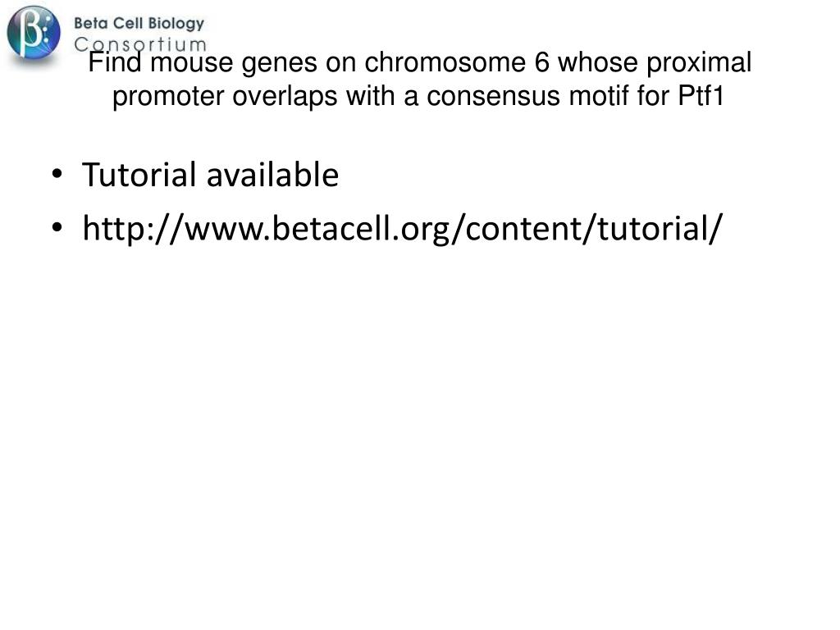Click "chromosome 6" in the title
The width and height of the screenshot is (840, 630).
click(457, 62)
